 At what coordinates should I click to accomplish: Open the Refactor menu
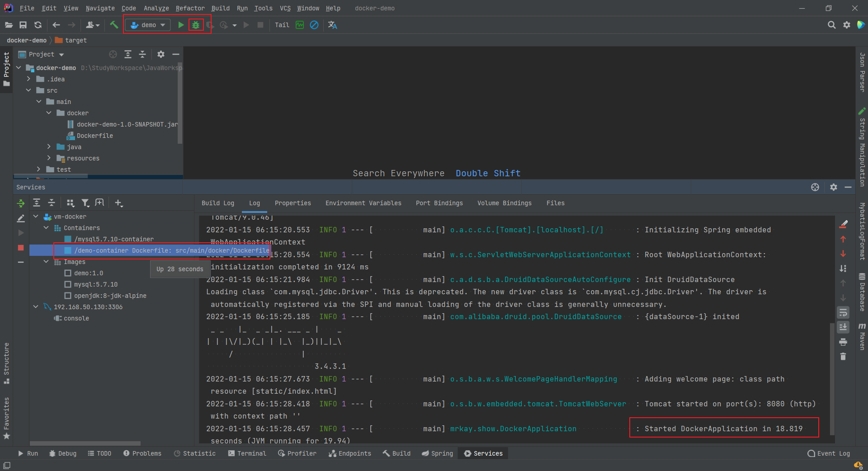[x=190, y=8]
